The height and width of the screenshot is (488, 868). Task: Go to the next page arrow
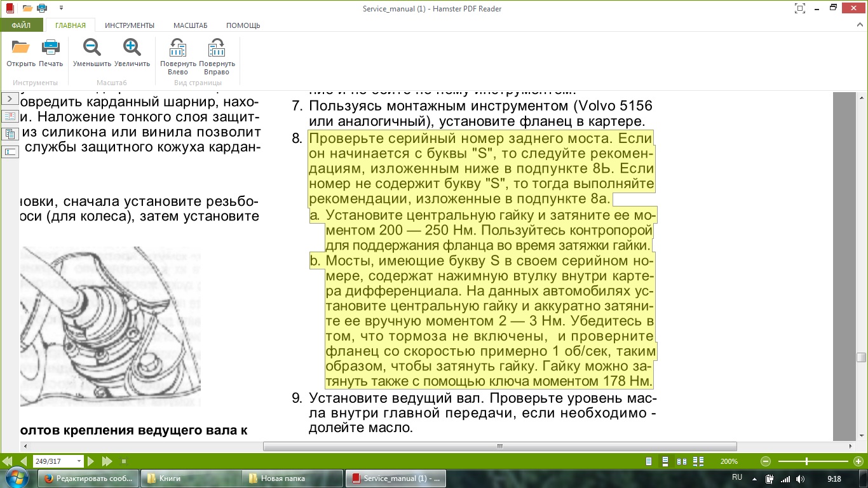pyautogui.click(x=91, y=461)
